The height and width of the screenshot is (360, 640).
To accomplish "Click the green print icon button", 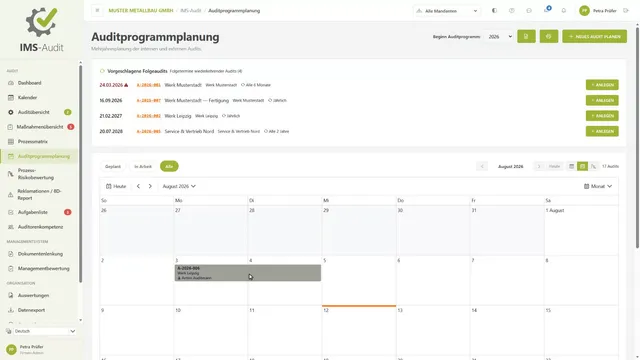I will pyautogui.click(x=549, y=36).
